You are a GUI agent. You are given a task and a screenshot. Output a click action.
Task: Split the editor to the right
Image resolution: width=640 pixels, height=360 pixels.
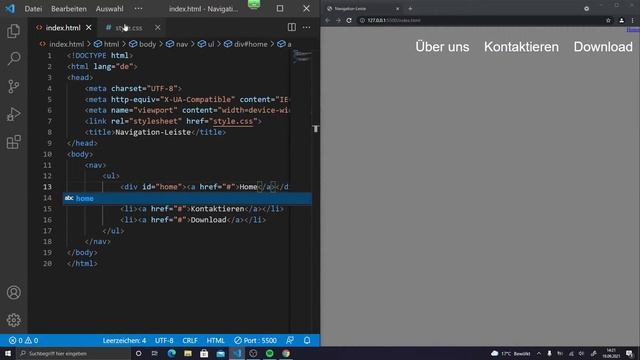coord(291,27)
